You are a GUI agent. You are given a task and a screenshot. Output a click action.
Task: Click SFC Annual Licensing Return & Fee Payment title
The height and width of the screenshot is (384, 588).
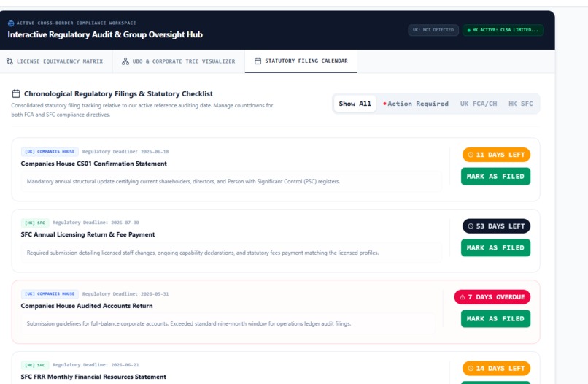88,234
